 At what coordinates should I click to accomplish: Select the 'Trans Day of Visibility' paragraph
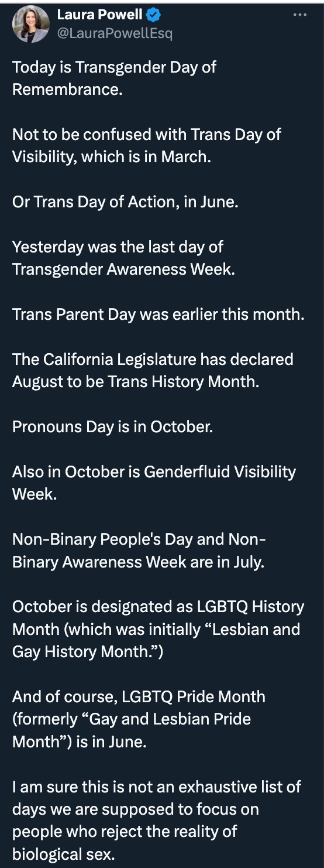click(x=147, y=145)
